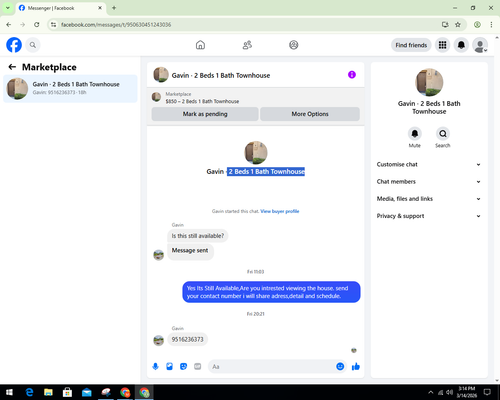This screenshot has height=400, width=500.
Task: Go to the Home feed icon
Action: (200, 45)
